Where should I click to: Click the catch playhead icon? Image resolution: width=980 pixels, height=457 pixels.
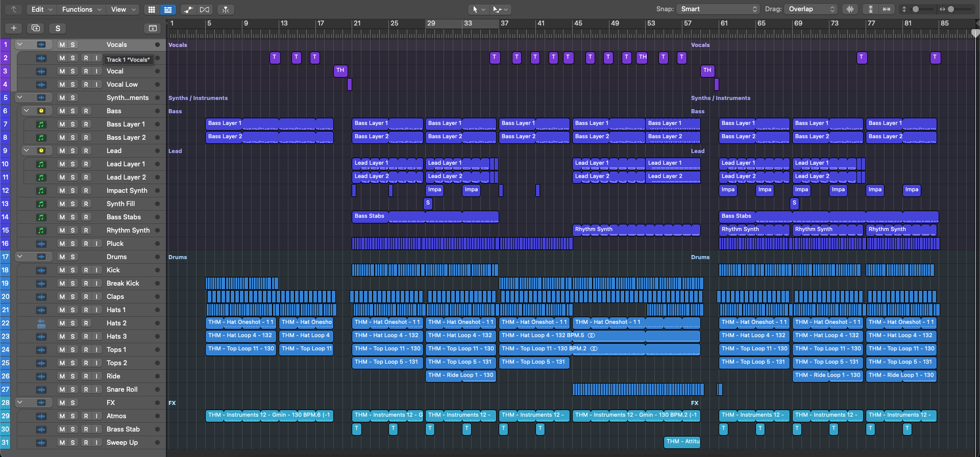coord(226,9)
